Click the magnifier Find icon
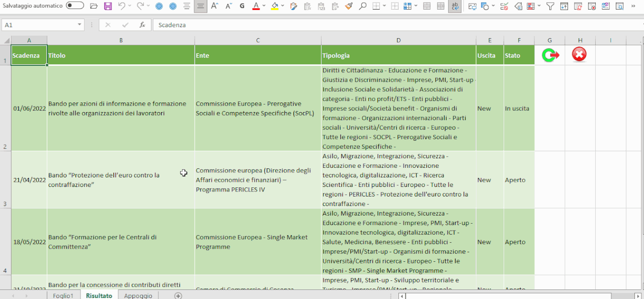 pyautogui.click(x=363, y=6)
